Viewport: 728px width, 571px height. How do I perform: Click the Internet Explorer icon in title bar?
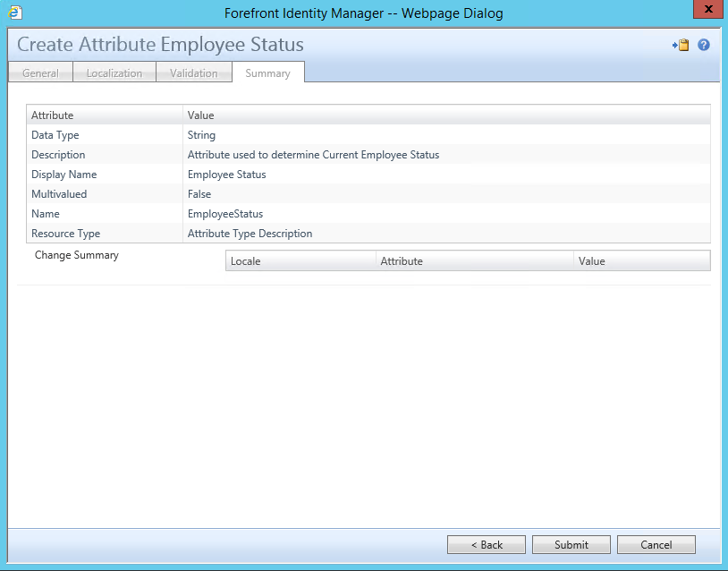click(x=15, y=13)
